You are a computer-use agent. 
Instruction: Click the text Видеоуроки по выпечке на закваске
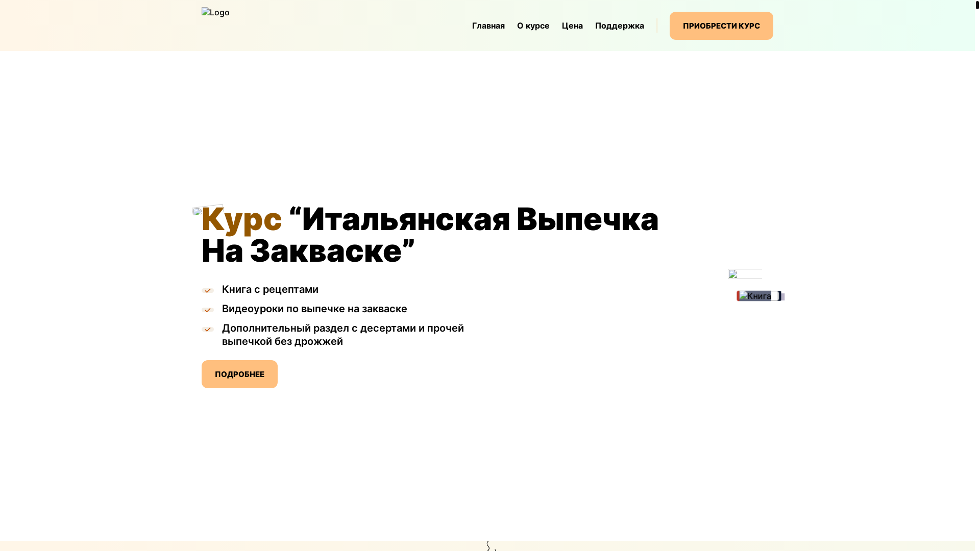[x=314, y=309]
